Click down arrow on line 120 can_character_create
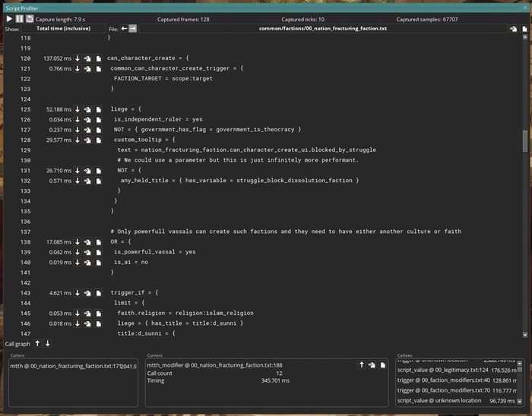Viewport: 532px width, 416px height. pyautogui.click(x=77, y=58)
